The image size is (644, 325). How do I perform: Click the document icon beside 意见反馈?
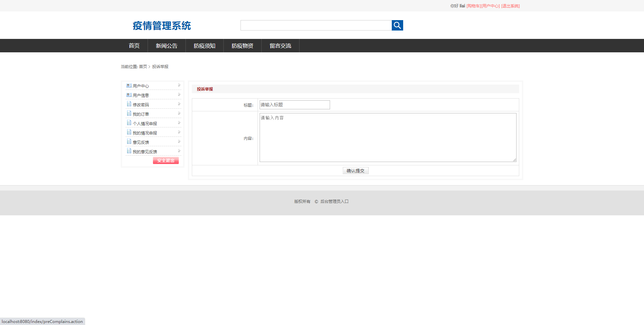(129, 142)
